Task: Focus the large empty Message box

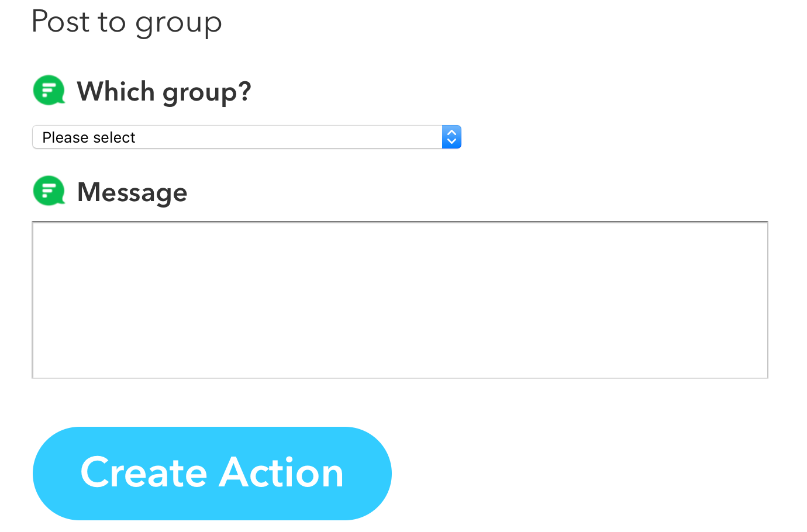Action: point(399,300)
